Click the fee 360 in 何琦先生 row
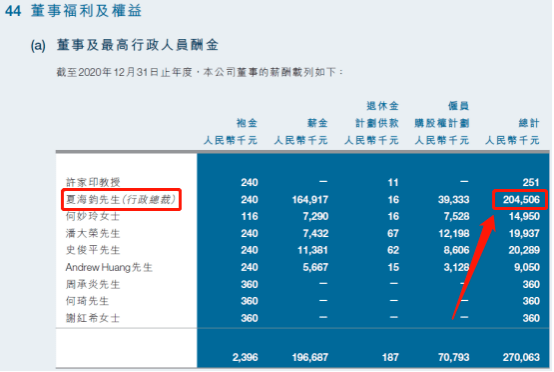Image resolution: width=554 pixels, height=372 pixels. [249, 301]
